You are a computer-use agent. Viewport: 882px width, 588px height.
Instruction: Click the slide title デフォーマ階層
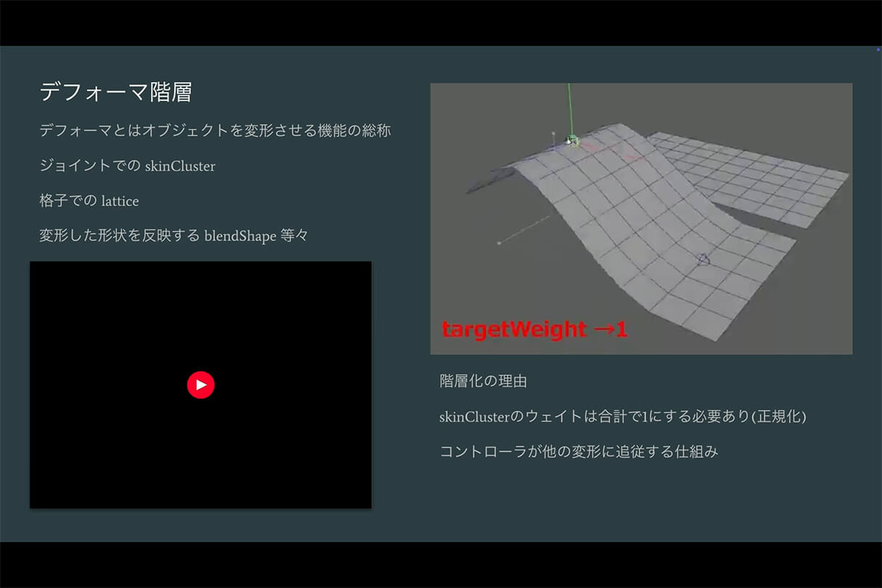coord(115,92)
